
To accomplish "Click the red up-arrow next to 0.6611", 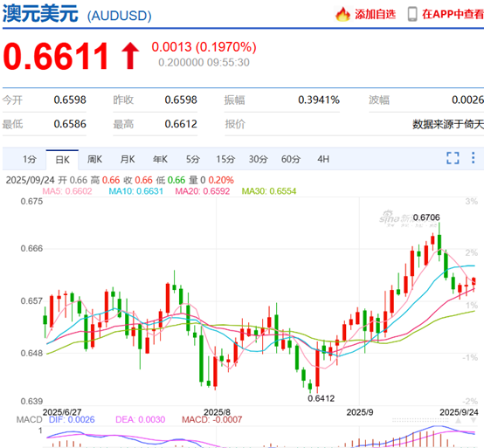I will click(x=130, y=56).
